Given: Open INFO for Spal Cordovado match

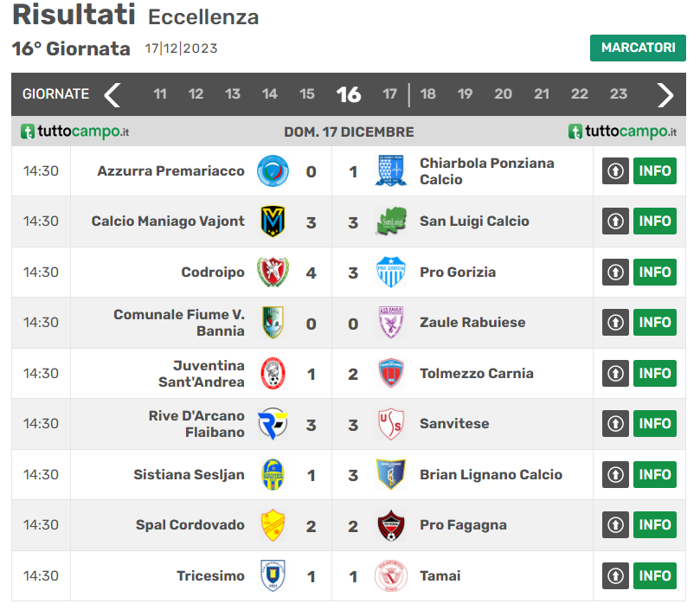Looking at the screenshot, I should coord(655,524).
